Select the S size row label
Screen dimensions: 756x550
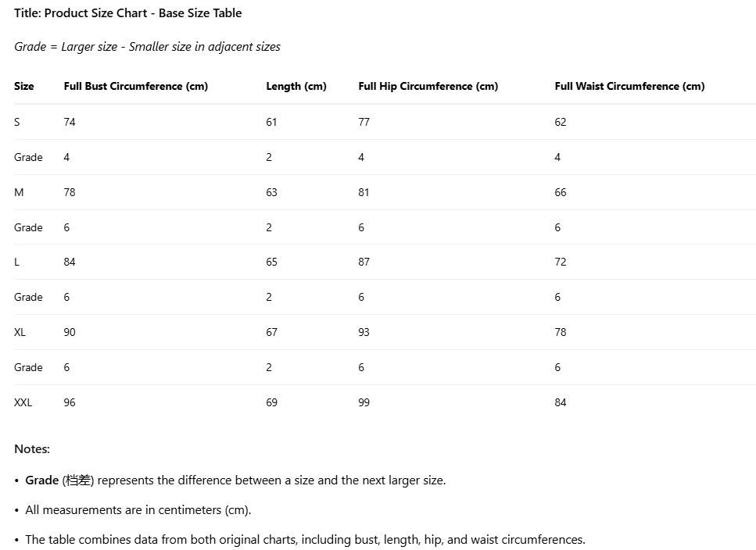click(x=17, y=122)
